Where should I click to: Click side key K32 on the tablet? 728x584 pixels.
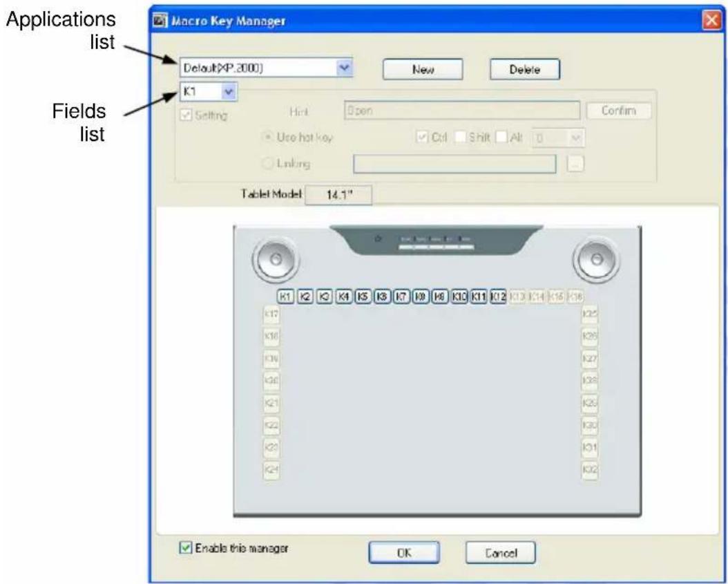(590, 470)
